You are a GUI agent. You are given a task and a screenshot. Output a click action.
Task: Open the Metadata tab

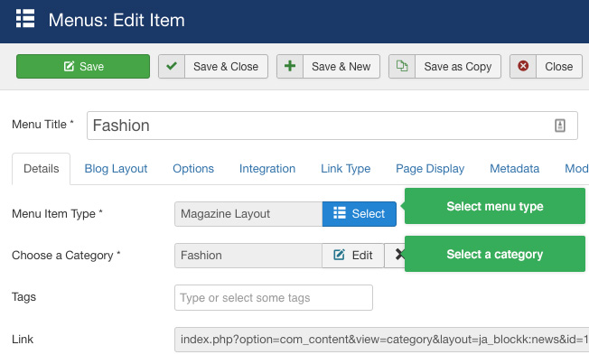(514, 169)
